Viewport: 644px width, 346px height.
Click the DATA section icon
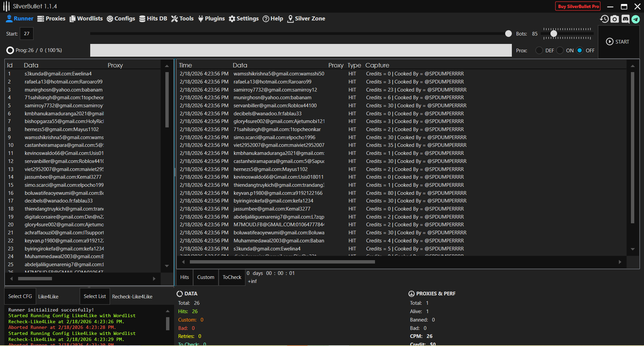click(180, 294)
